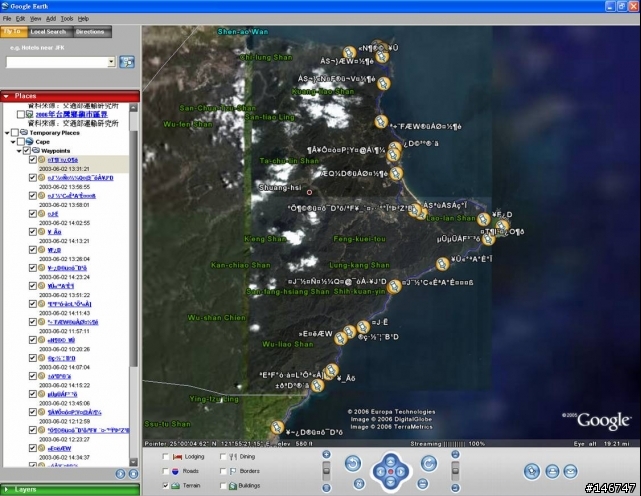Click the print button in the bottom toolbar
Viewport: 641px width, 496px height.
tap(552, 471)
